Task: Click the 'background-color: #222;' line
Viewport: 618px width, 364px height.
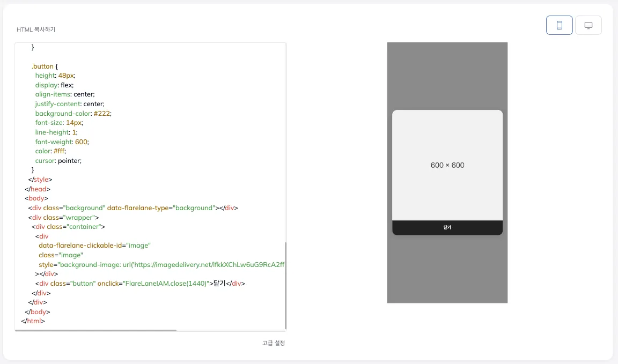Action: [73, 114]
